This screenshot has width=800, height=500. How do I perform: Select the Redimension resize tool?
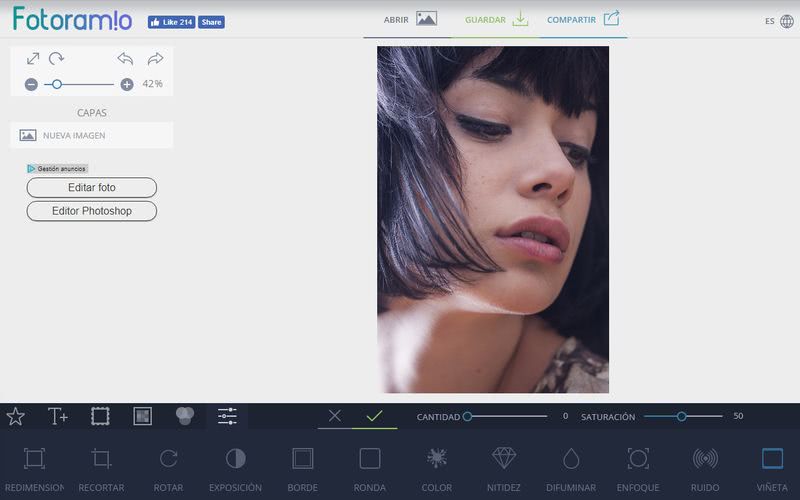coord(34,469)
